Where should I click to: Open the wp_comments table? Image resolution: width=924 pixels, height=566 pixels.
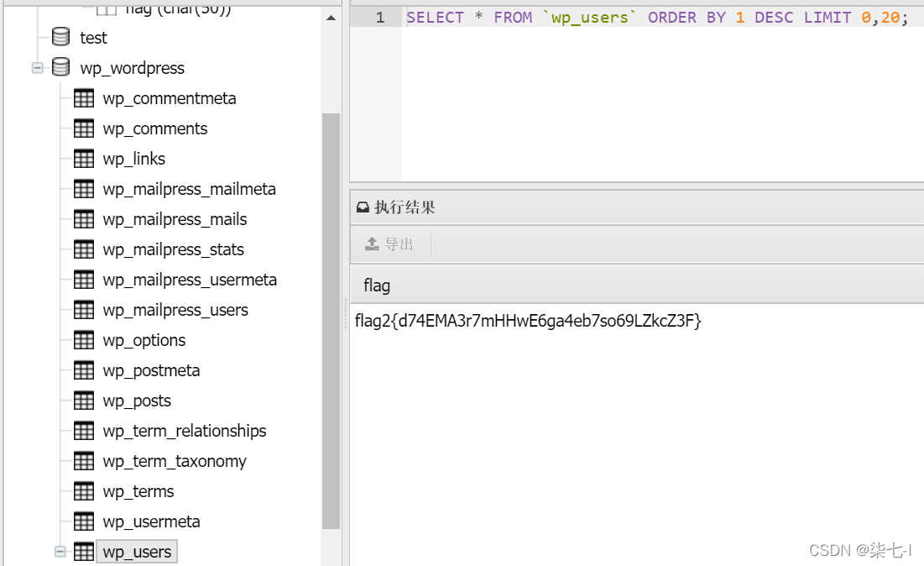click(x=155, y=128)
